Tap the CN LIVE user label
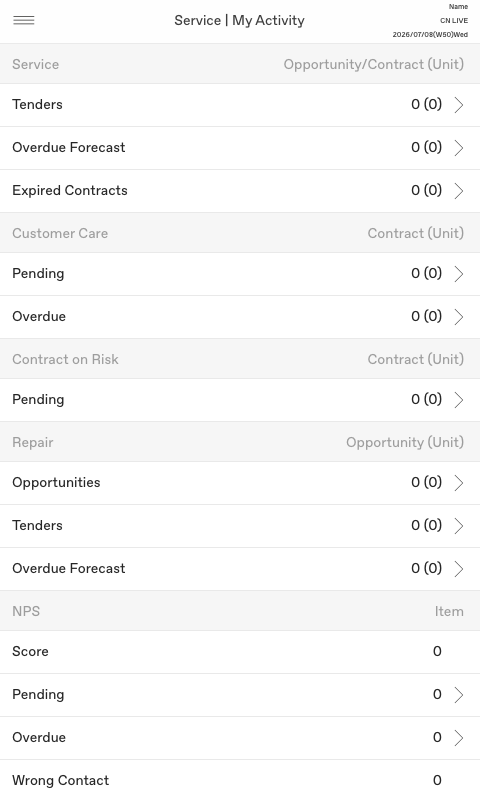Screen dimensions: 480x800 [453, 20]
